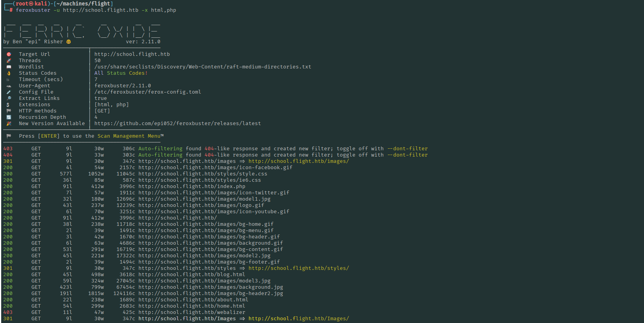
Task: Click the webalizer URL with 403 status
Action: click(x=191, y=312)
